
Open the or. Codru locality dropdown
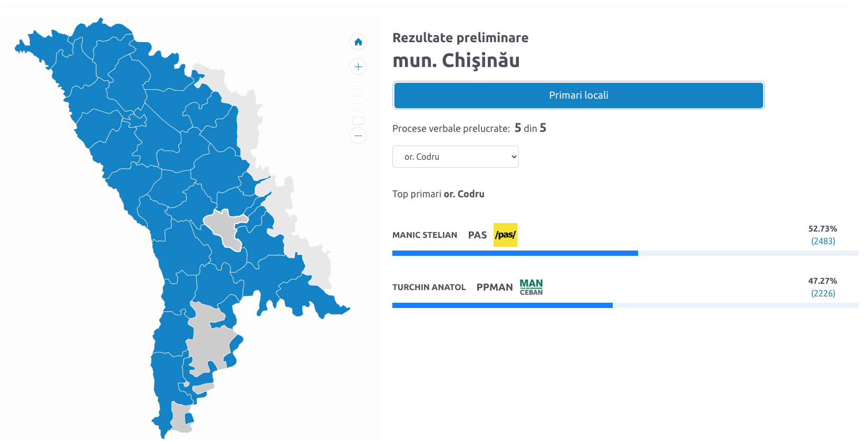(456, 157)
